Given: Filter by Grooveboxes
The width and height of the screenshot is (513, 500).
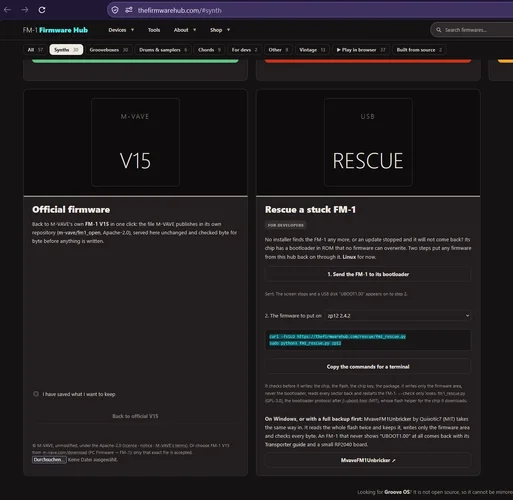Looking at the screenshot, I should click(109, 50).
